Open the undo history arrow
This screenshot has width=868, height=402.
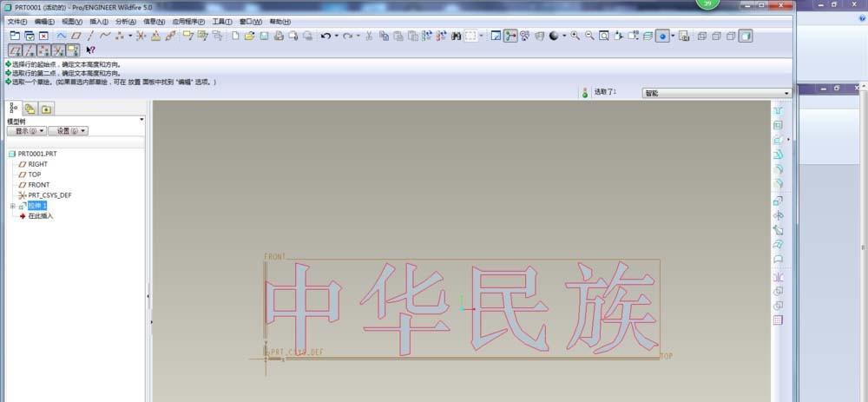tap(336, 36)
